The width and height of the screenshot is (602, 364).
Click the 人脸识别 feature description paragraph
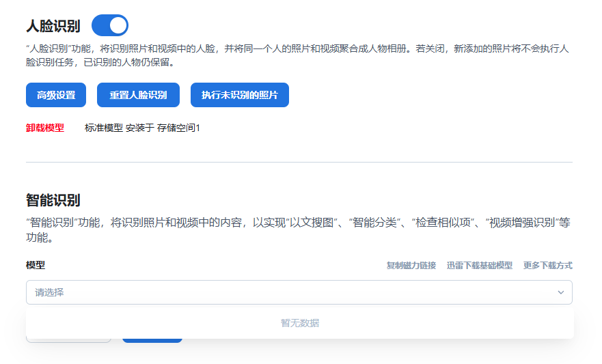pos(297,56)
